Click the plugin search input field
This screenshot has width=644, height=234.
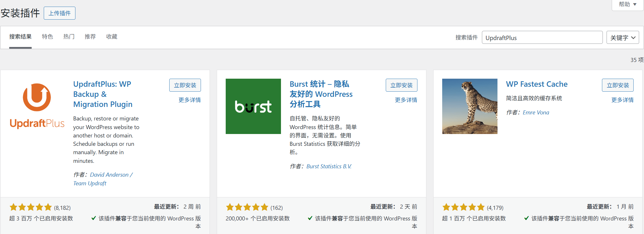[542, 37]
